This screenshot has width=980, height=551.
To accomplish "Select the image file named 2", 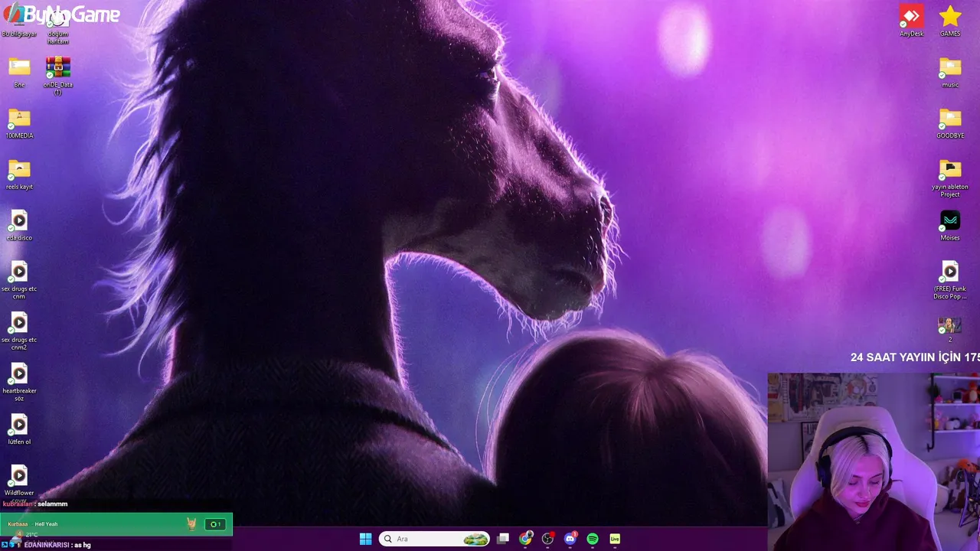I will [950, 328].
